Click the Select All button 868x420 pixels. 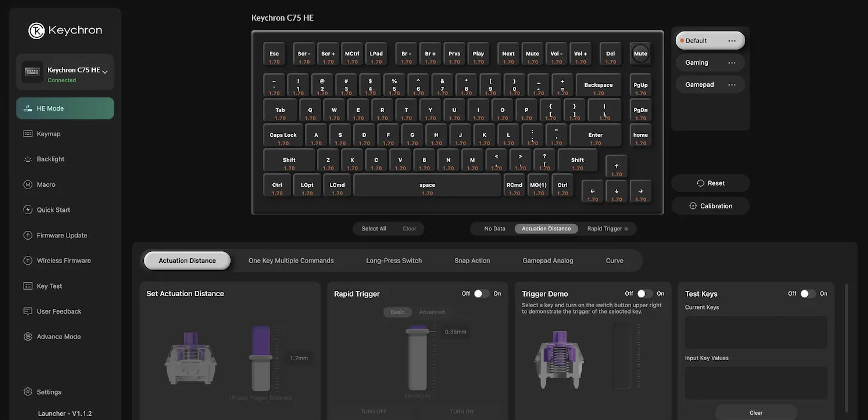click(x=374, y=229)
